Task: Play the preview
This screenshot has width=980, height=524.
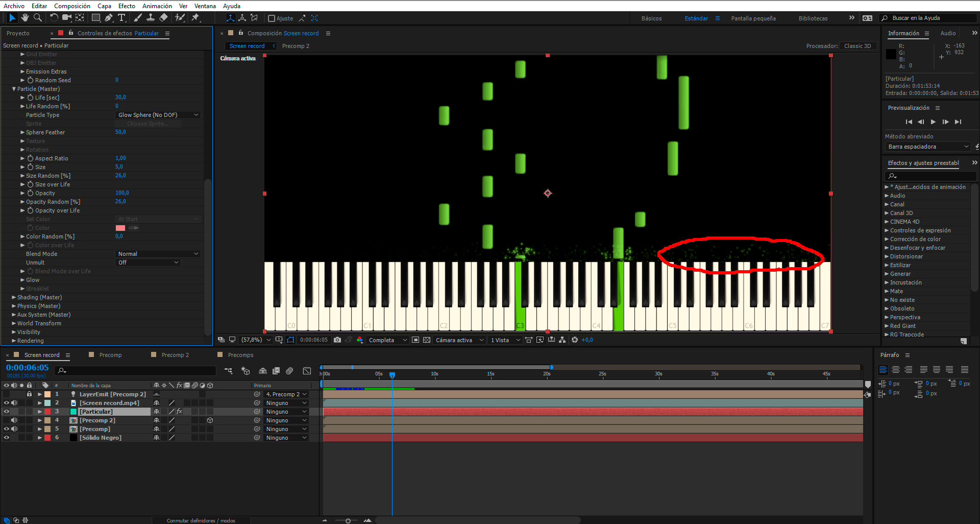Action: coord(933,122)
